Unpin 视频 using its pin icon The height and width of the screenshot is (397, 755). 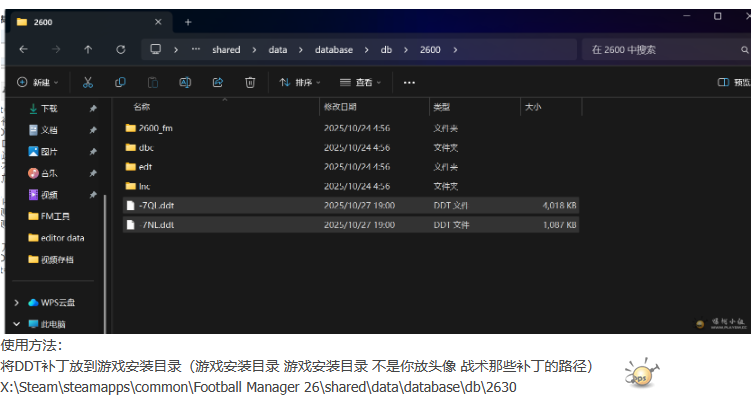tap(93, 195)
